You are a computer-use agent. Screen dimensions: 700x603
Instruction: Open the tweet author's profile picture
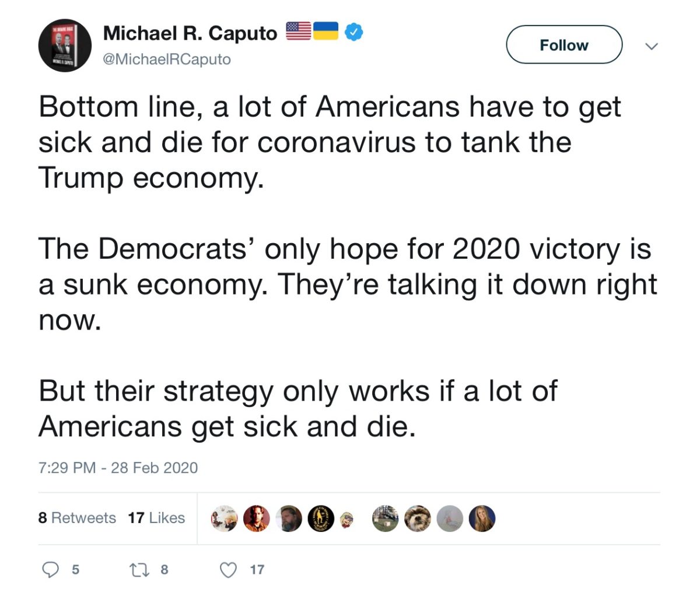coord(65,45)
